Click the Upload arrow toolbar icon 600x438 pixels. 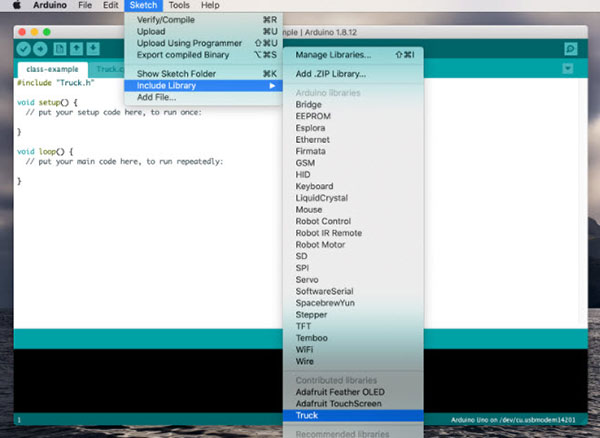(x=42, y=48)
